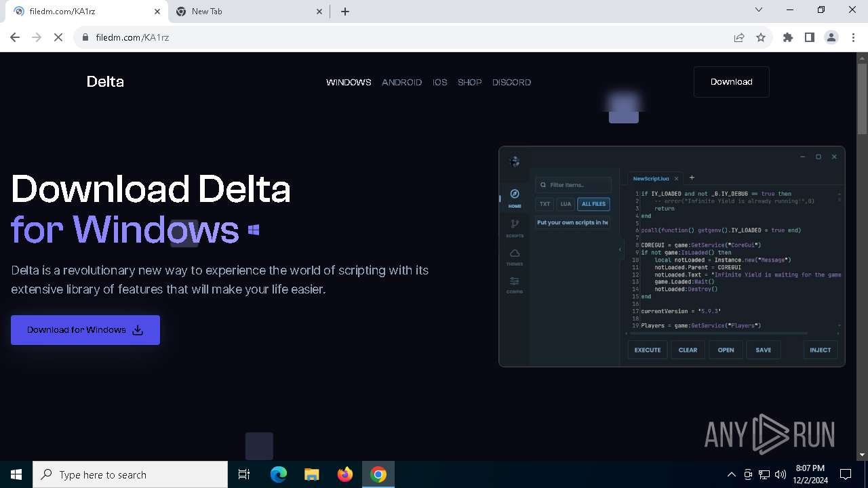868x488 pixels.
Task: Click the page vertical scrollbar
Action: [x=863, y=98]
